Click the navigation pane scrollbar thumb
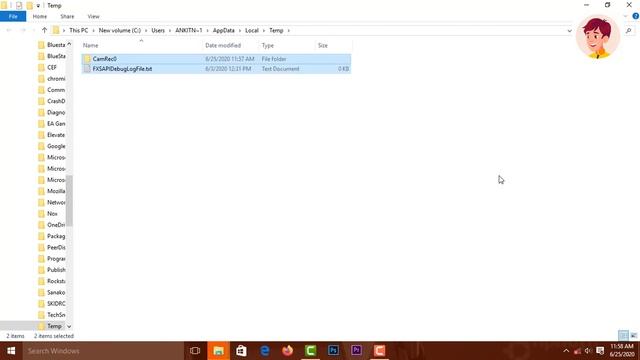The width and height of the screenshot is (640, 360). pyautogui.click(x=69, y=200)
